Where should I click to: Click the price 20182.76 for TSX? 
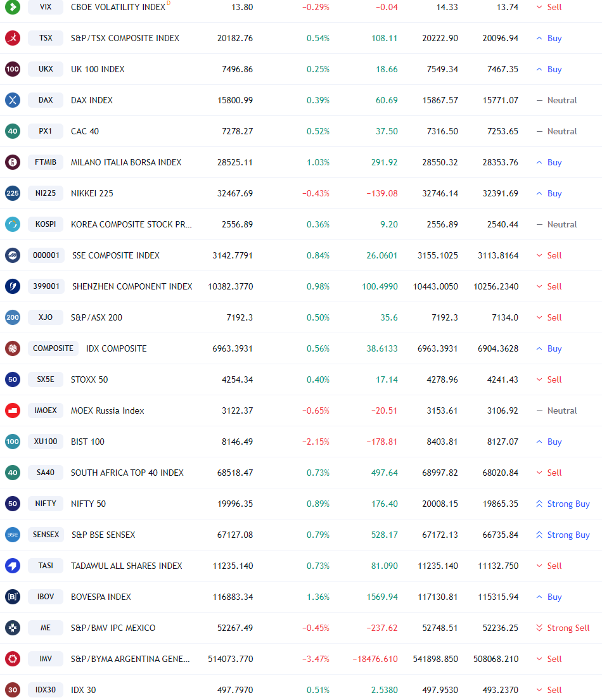click(235, 38)
